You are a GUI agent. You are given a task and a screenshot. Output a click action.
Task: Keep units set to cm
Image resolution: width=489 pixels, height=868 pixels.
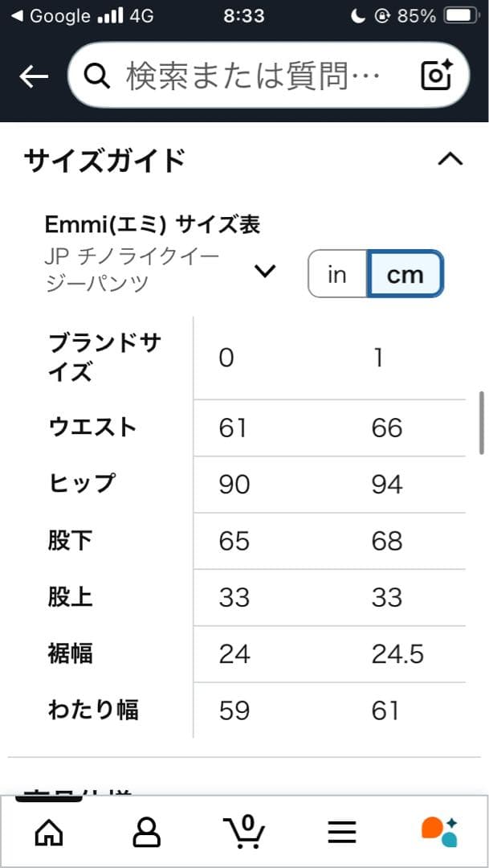pos(405,273)
